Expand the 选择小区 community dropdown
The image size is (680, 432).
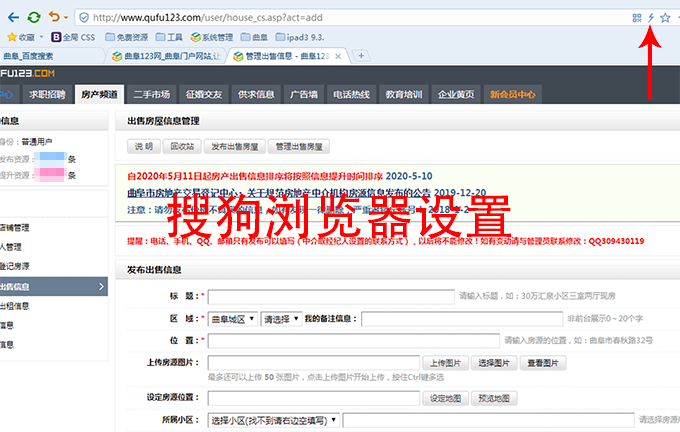click(x=271, y=420)
